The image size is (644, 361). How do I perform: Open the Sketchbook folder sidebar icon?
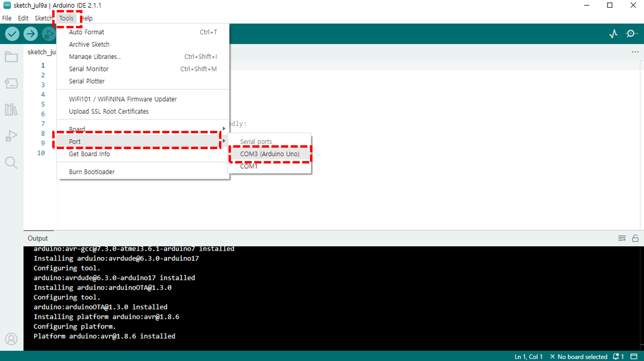click(x=11, y=58)
